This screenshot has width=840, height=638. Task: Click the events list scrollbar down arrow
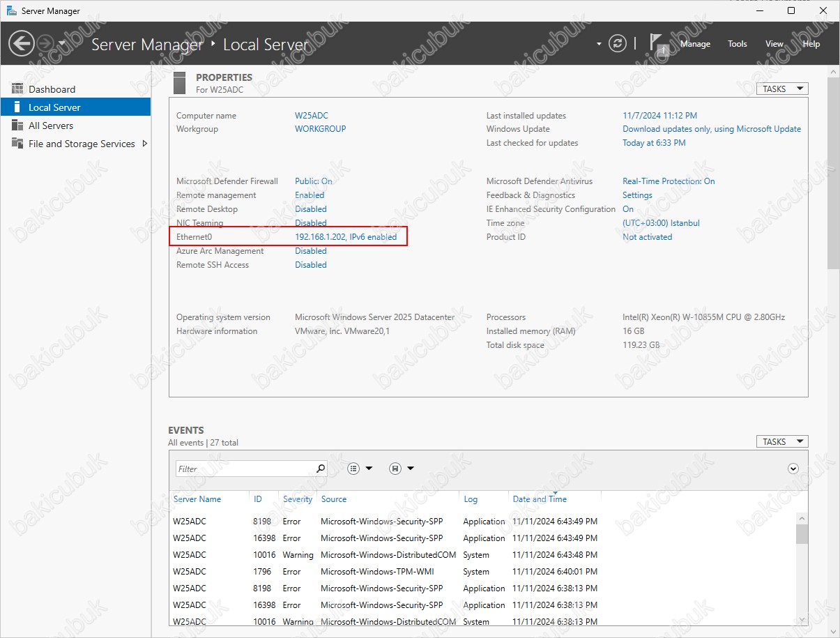point(802,619)
